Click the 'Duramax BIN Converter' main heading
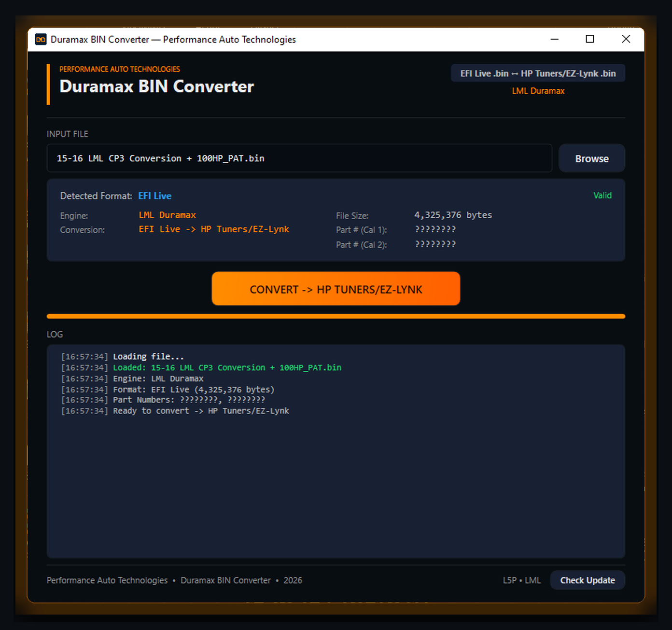 point(156,86)
